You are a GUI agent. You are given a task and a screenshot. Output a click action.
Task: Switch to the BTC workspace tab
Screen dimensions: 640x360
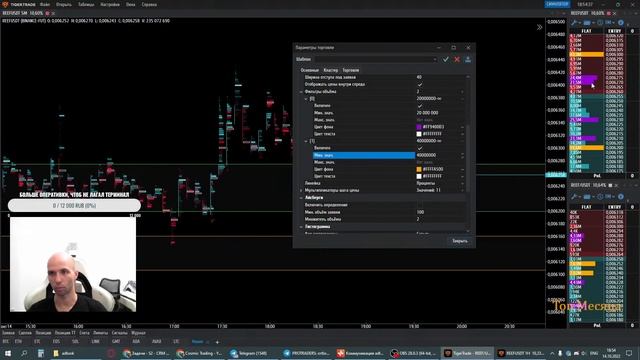point(6,342)
